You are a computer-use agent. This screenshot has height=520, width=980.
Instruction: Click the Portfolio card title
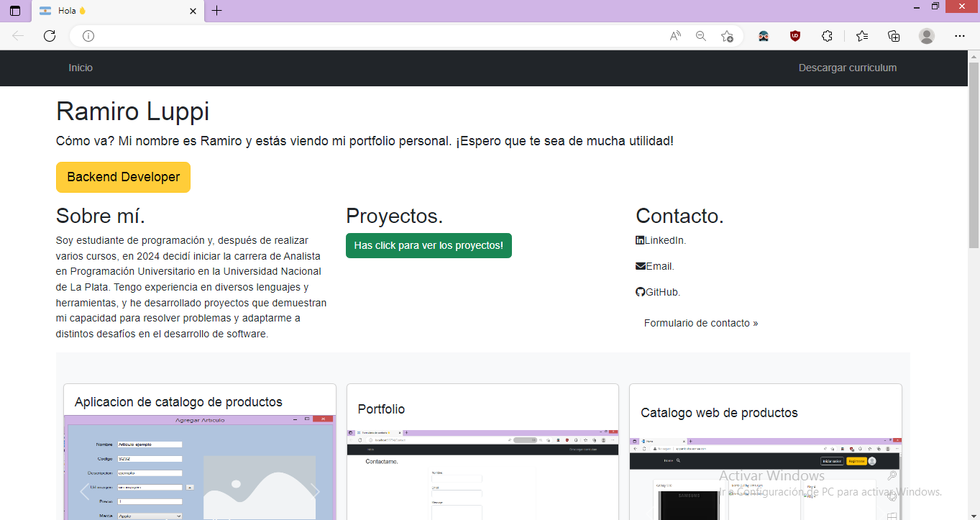click(381, 409)
